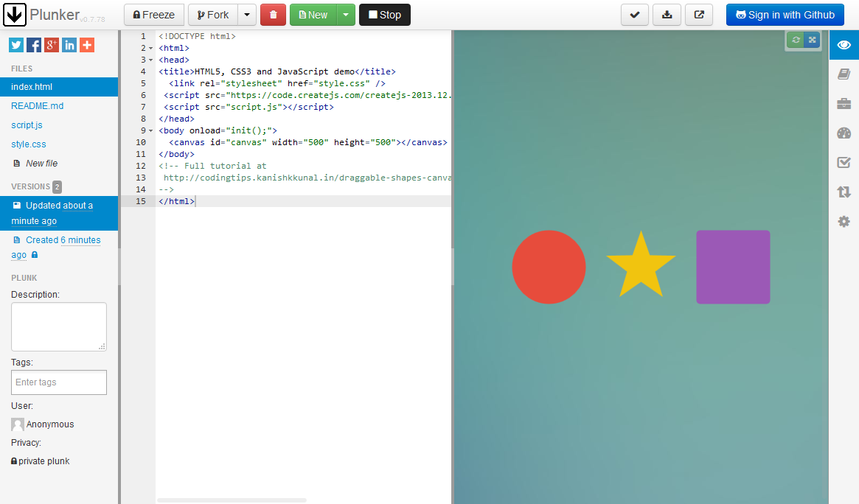Refresh the live preview

pyautogui.click(x=796, y=40)
